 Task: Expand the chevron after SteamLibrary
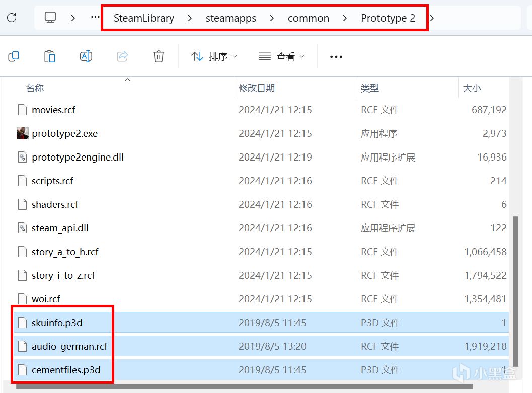pos(190,18)
